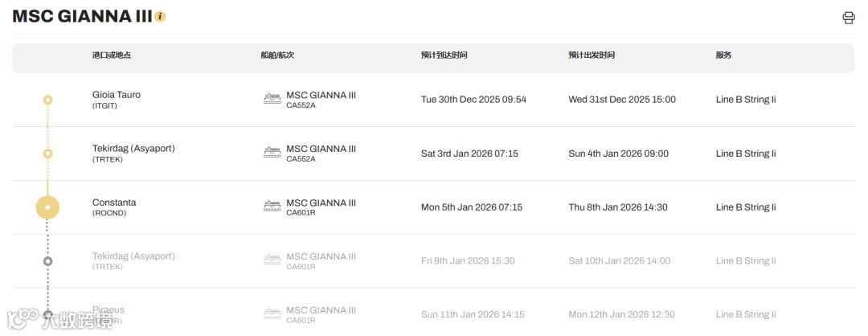Click ship icon in Tekirdag CA552A row
This screenshot has width=868, height=336.
tap(272, 153)
